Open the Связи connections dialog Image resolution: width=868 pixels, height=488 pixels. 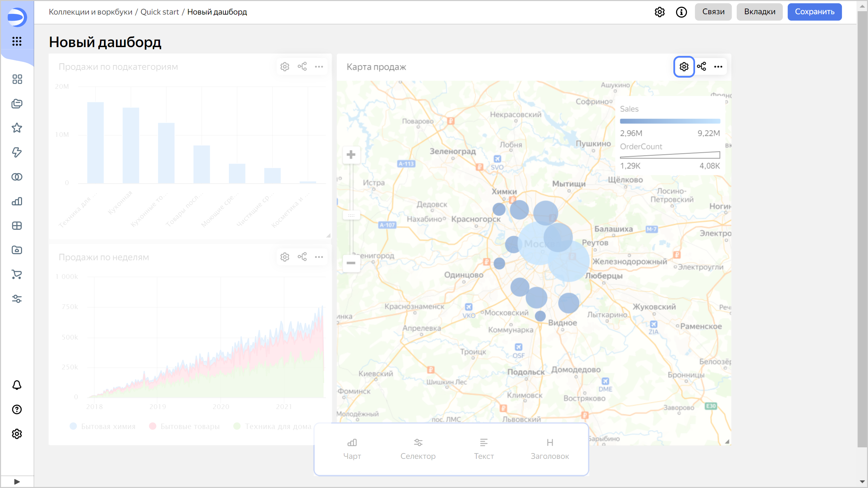click(713, 12)
